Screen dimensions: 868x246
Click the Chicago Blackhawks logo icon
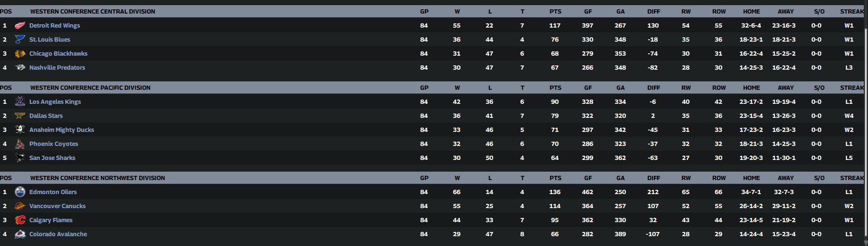click(20, 54)
